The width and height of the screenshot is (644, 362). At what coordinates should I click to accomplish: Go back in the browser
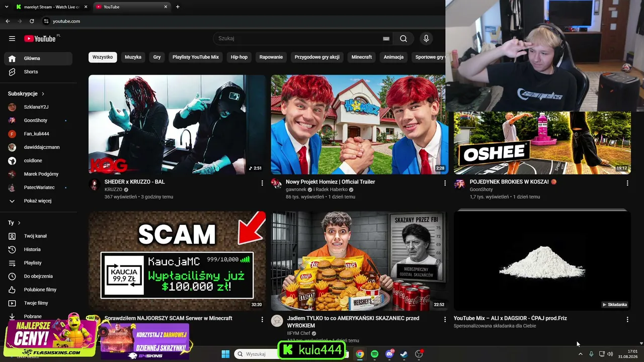[x=8, y=21]
